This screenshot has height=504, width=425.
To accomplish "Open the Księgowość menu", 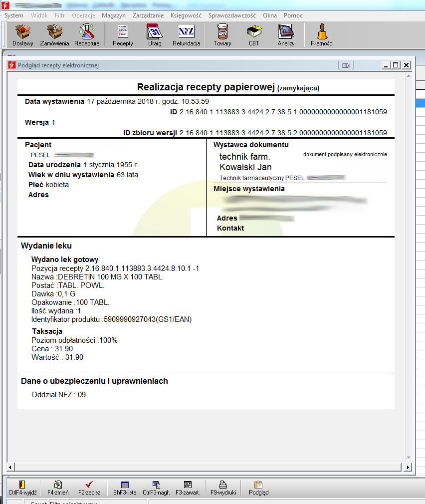I will pos(186,15).
